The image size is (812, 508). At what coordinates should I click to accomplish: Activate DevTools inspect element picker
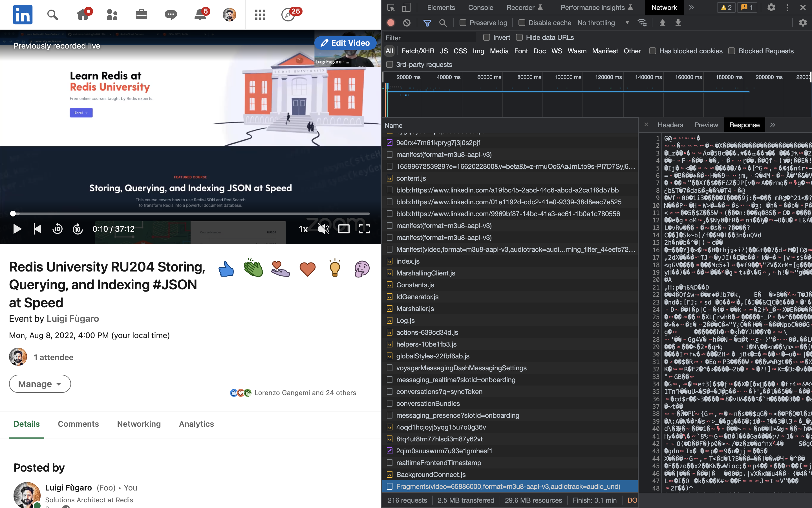coord(391,7)
